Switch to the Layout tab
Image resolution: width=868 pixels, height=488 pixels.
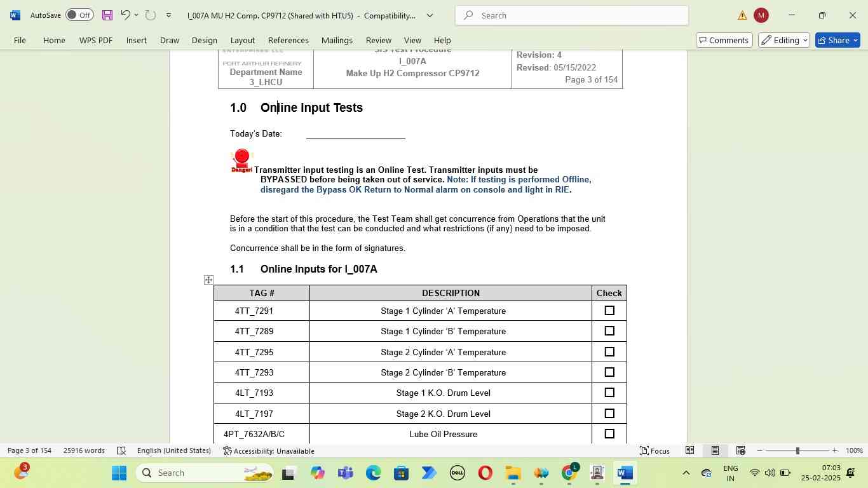tap(242, 40)
